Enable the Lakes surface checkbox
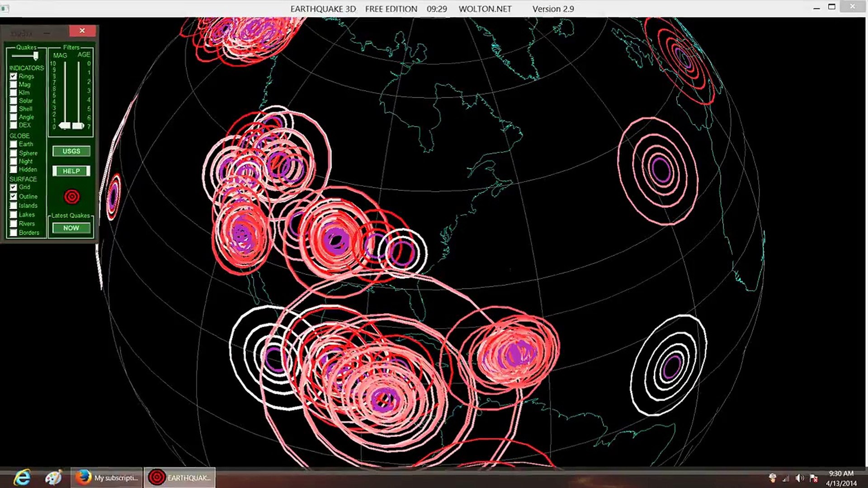 click(14, 215)
